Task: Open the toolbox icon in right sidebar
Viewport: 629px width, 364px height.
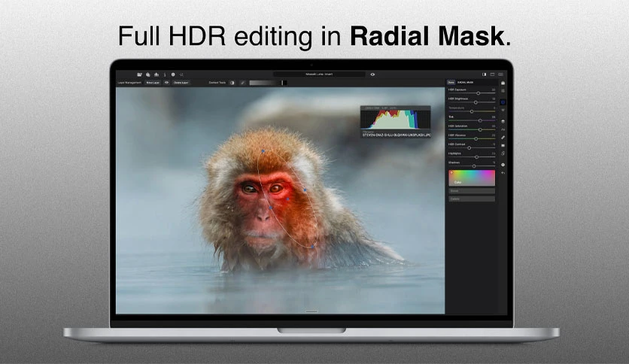Action: pos(503,83)
